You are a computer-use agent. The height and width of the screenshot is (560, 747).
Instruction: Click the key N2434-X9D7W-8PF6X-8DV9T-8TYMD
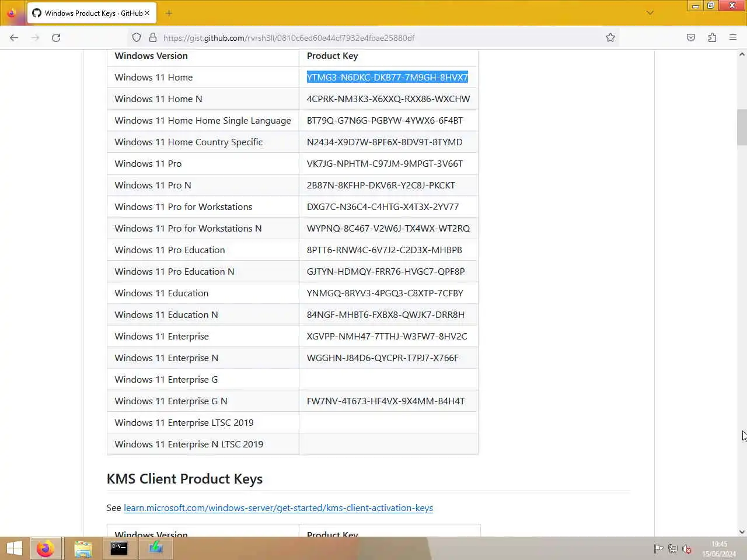coord(385,142)
